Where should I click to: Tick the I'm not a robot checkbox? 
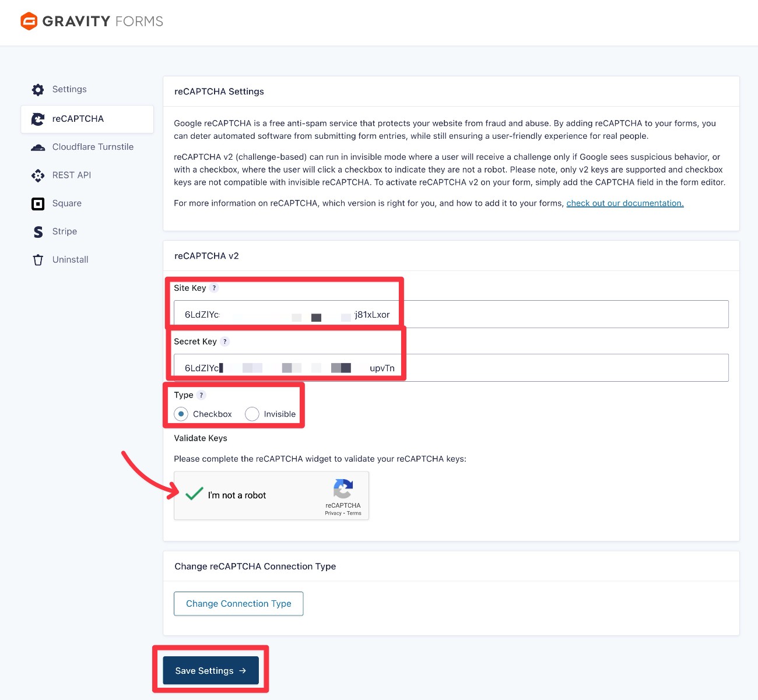tap(194, 495)
